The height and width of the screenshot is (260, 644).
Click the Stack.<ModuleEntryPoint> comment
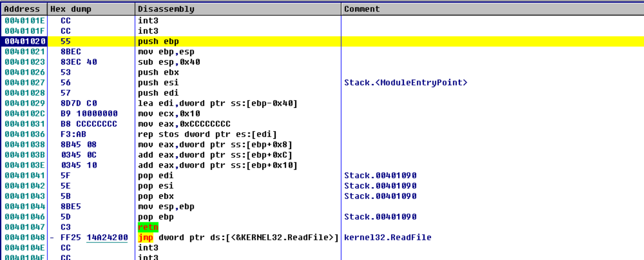click(x=405, y=83)
